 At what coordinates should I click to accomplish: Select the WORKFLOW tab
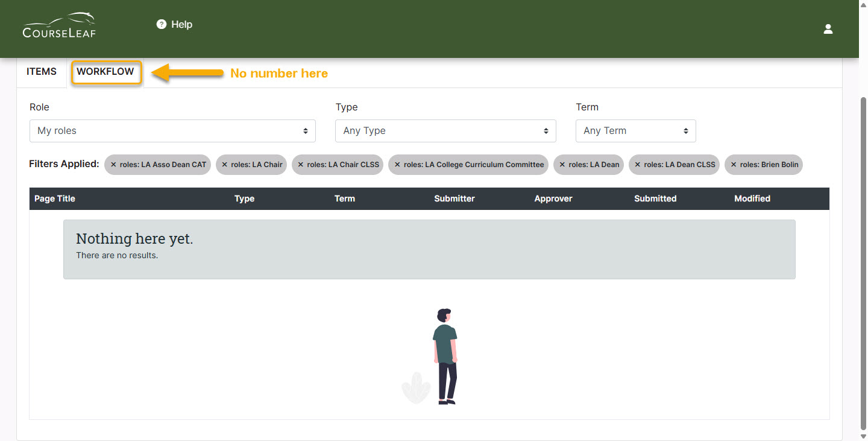click(x=106, y=71)
